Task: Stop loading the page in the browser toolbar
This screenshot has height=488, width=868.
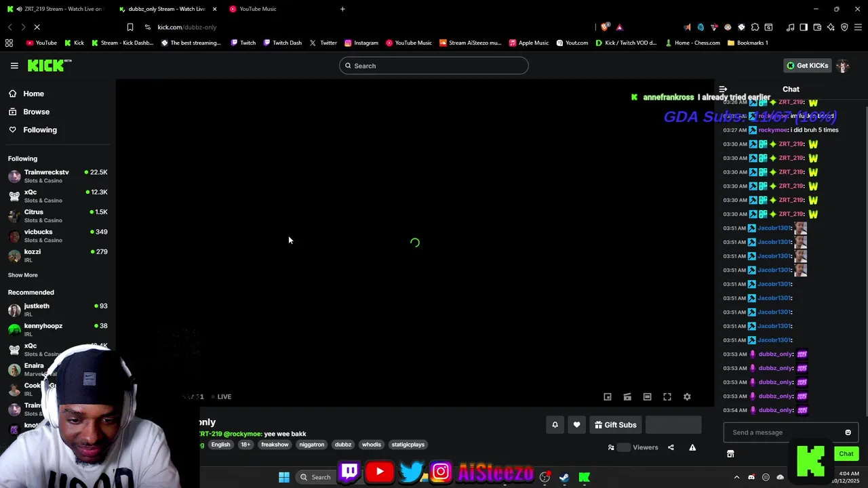Action: point(37,27)
